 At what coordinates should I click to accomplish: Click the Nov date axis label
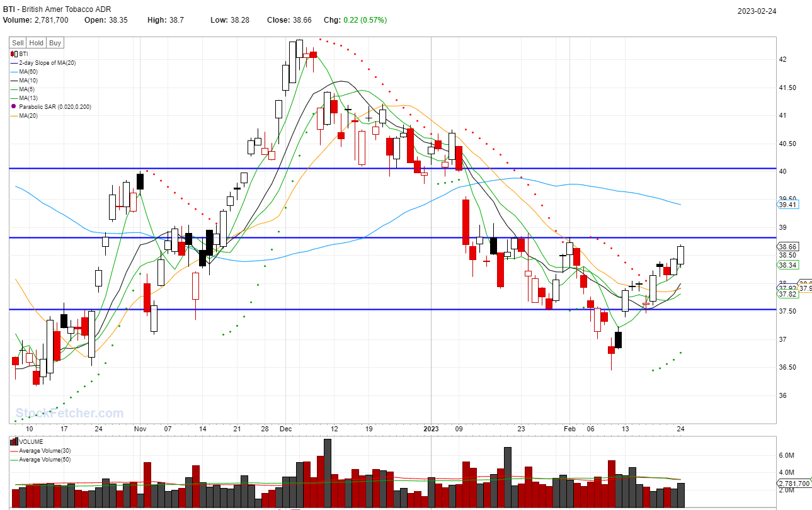tap(140, 428)
